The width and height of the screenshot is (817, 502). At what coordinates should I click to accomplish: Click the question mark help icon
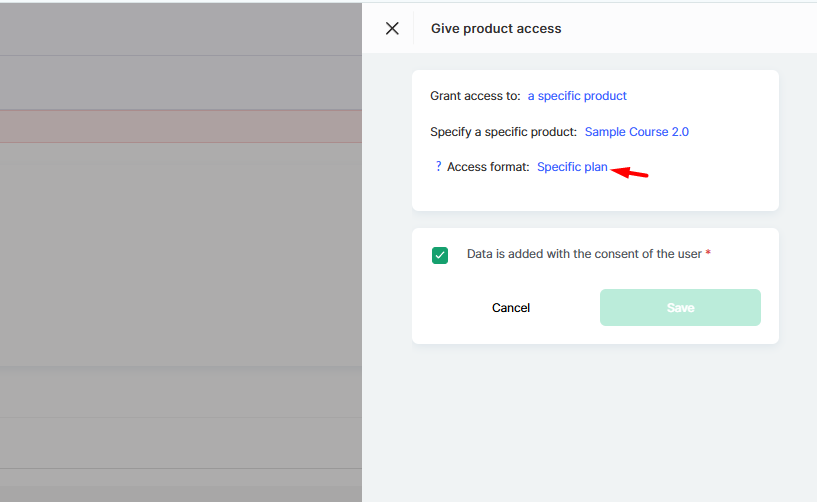click(438, 166)
